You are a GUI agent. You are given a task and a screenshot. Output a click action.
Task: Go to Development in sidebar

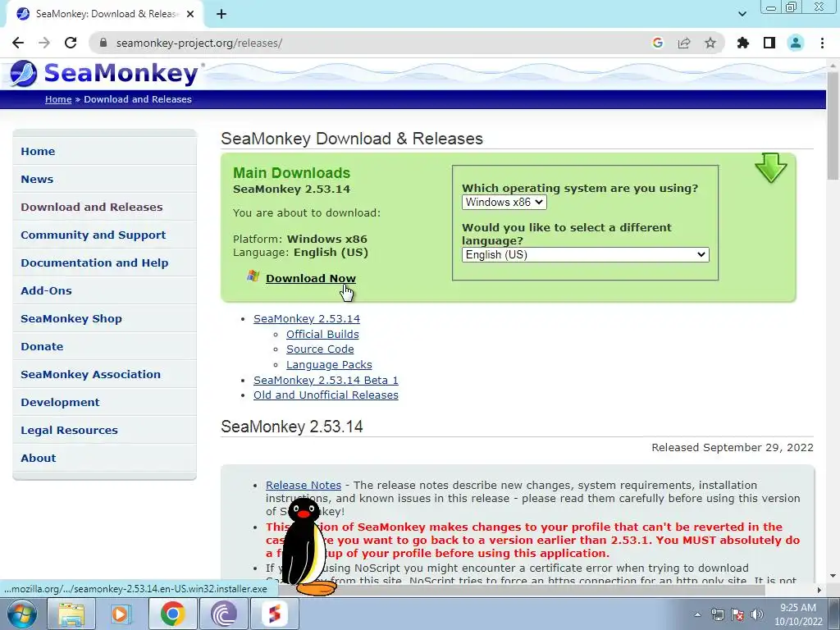pos(104,402)
